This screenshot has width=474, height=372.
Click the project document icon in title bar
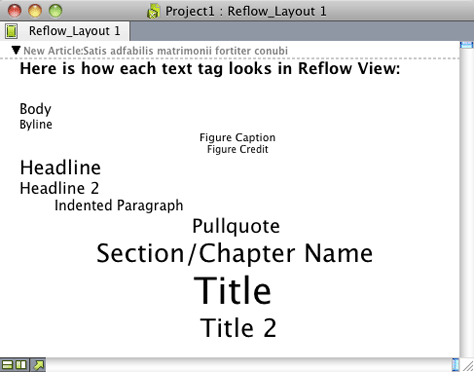[153, 11]
